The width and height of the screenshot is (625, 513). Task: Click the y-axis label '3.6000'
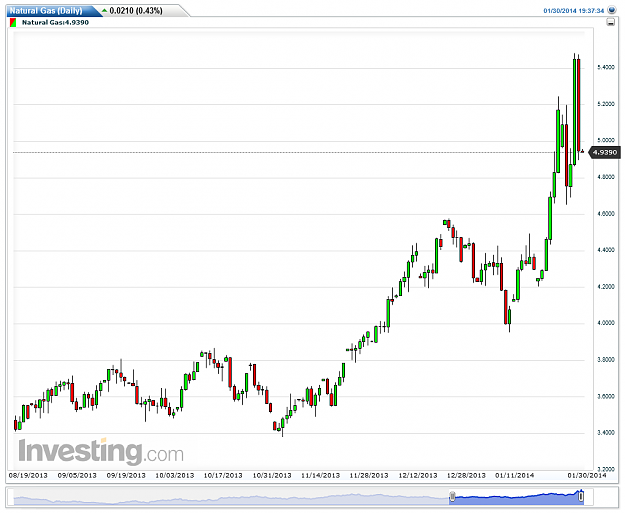click(606, 396)
